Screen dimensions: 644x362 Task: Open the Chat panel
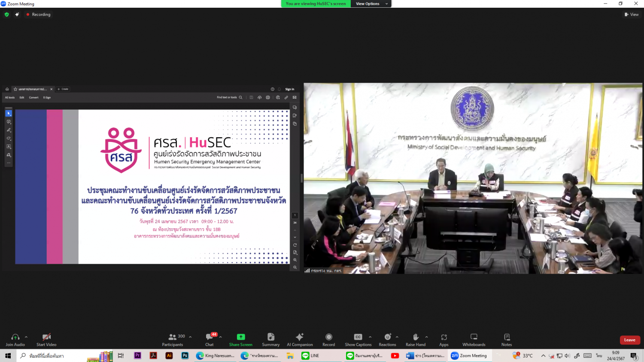(x=210, y=340)
